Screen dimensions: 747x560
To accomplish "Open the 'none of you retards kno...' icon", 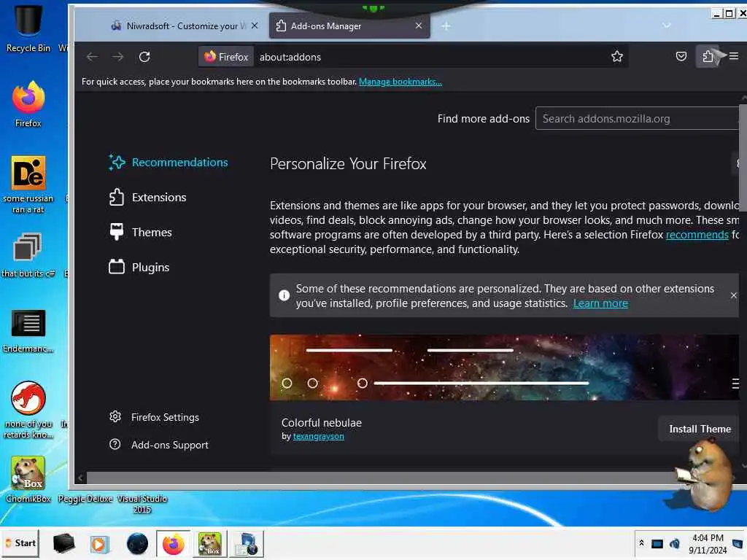I will coord(28,410).
